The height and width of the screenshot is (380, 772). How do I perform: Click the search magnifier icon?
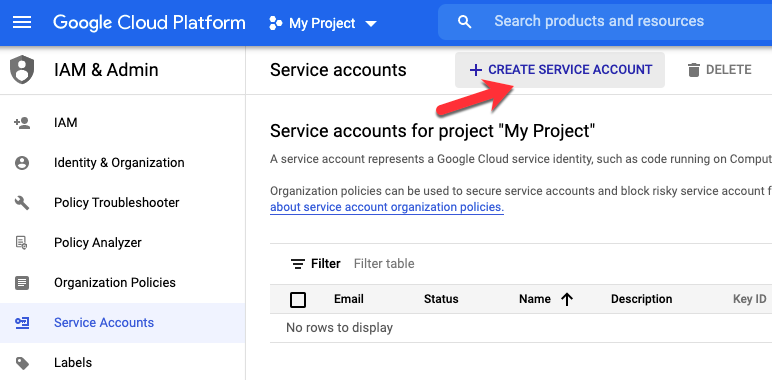464,22
